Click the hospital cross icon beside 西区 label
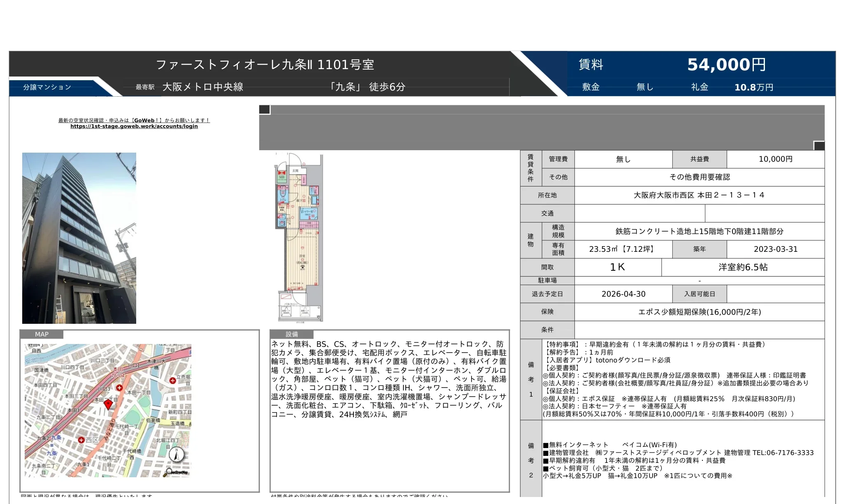Viewport: 846px width, 504px height. [81, 440]
